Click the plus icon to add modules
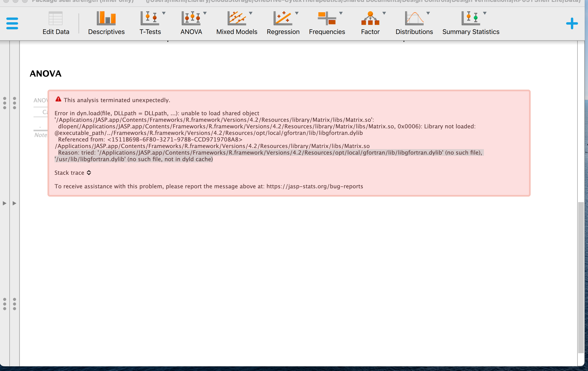 572,23
